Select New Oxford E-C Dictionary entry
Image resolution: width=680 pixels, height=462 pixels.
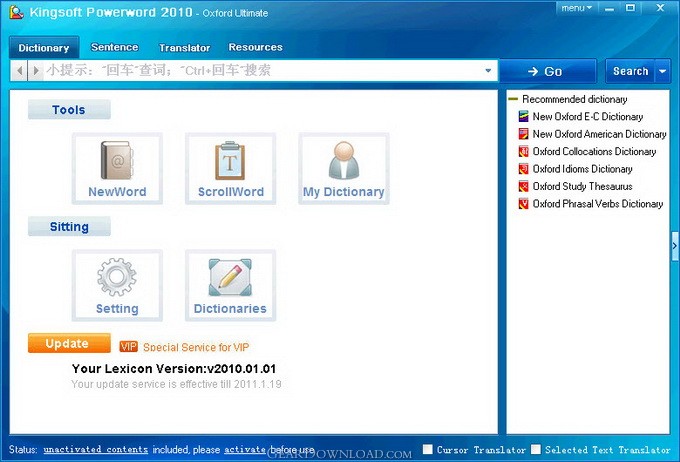pos(588,116)
